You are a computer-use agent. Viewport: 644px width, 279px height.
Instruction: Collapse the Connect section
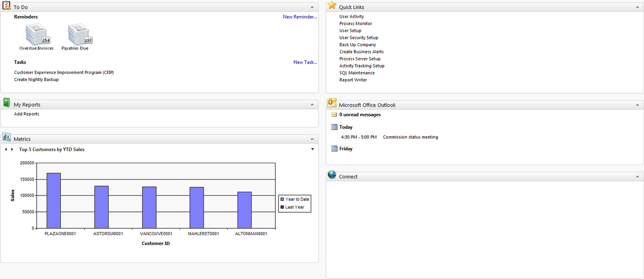638,177
